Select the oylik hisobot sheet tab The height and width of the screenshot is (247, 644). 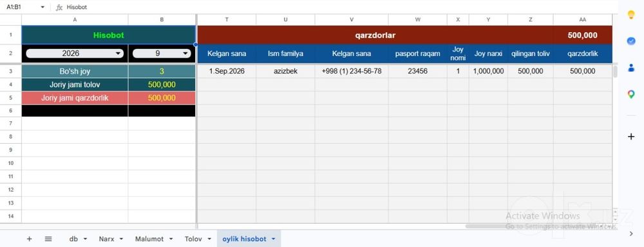pyautogui.click(x=244, y=239)
